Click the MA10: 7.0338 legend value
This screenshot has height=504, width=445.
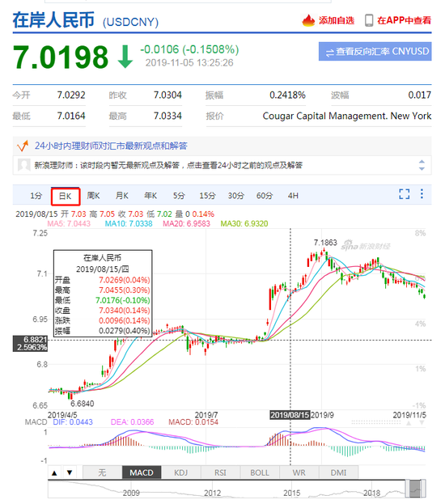pos(129,224)
